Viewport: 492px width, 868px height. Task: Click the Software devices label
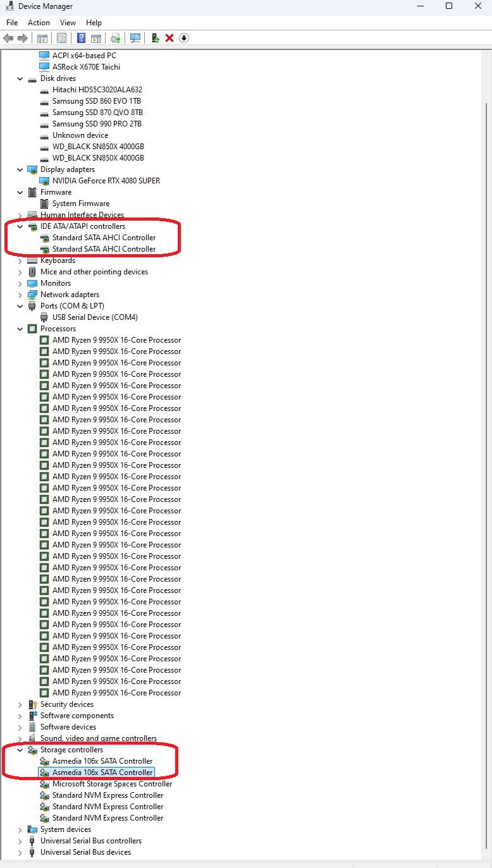(68, 727)
